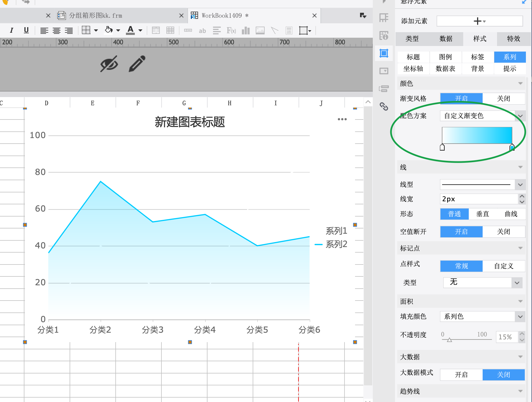Select 曲线 line form
Screen dimensions: 532x402
[511, 214]
